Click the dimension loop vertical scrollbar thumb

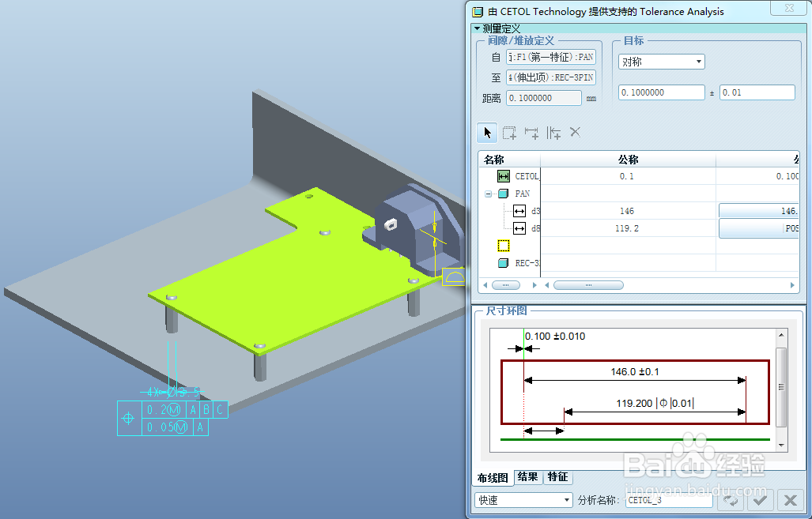coord(781,387)
